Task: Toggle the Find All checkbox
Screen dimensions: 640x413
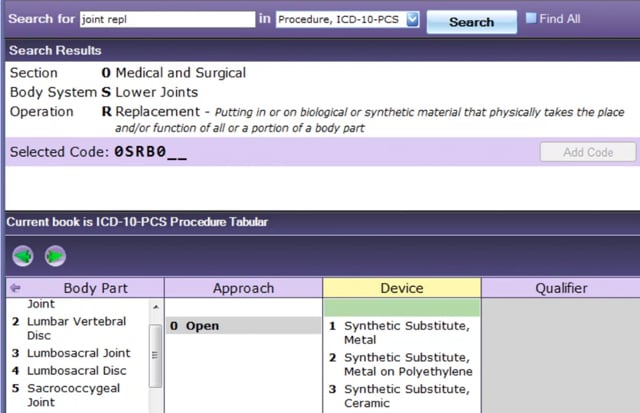Action: pyautogui.click(x=531, y=18)
